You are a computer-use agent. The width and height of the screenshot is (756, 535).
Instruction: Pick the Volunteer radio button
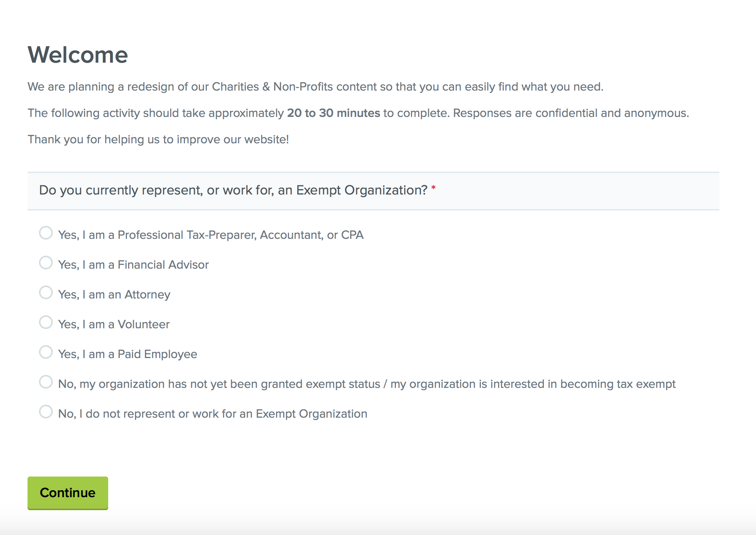(x=46, y=323)
